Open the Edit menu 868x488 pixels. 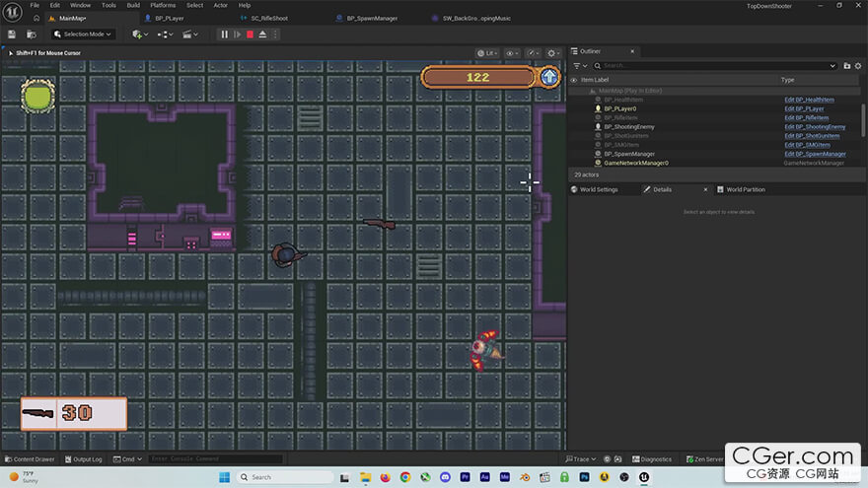pyautogui.click(x=55, y=5)
